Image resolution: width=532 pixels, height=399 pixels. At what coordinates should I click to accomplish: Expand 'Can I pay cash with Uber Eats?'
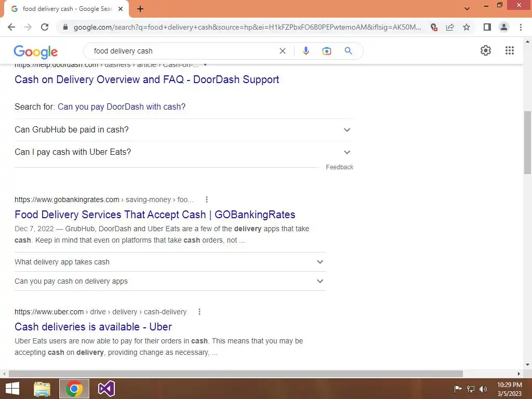184,152
